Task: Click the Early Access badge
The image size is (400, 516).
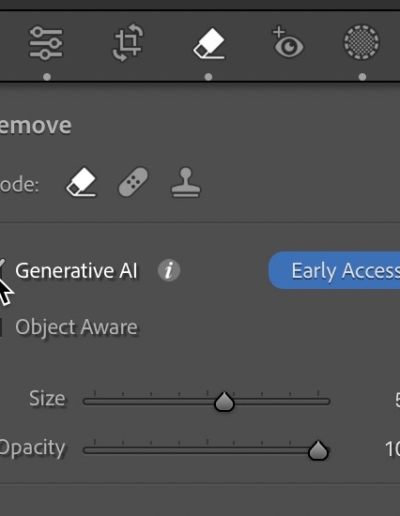Action: tap(334, 270)
